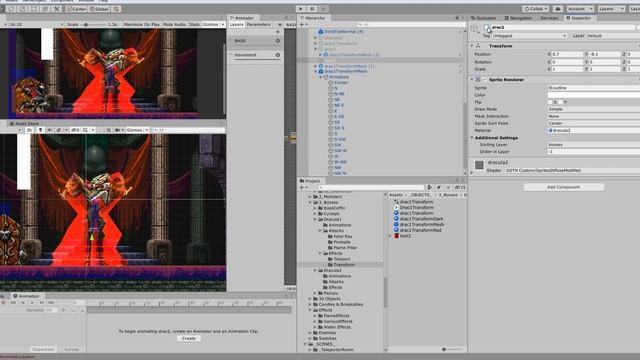
Task: Toggle drac2 active checkbox in Inspector
Action: coord(486,27)
